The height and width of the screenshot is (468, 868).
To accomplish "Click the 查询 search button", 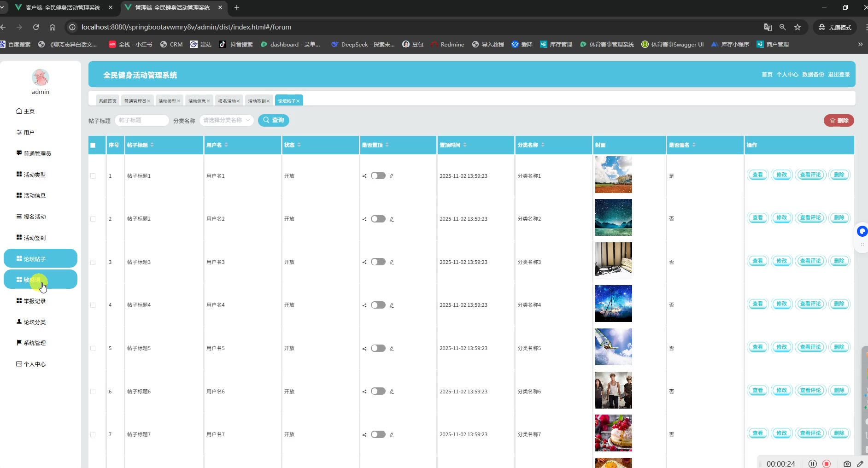I will click(274, 120).
